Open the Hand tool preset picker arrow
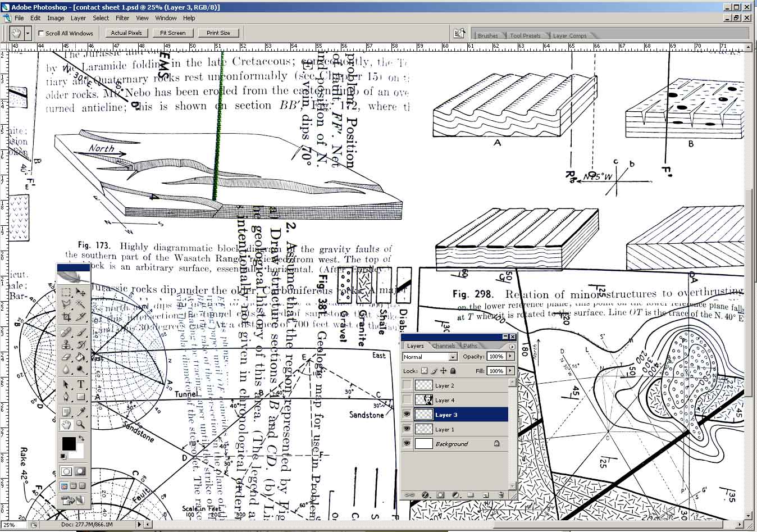Screen dimensions: 757x532 27,33
